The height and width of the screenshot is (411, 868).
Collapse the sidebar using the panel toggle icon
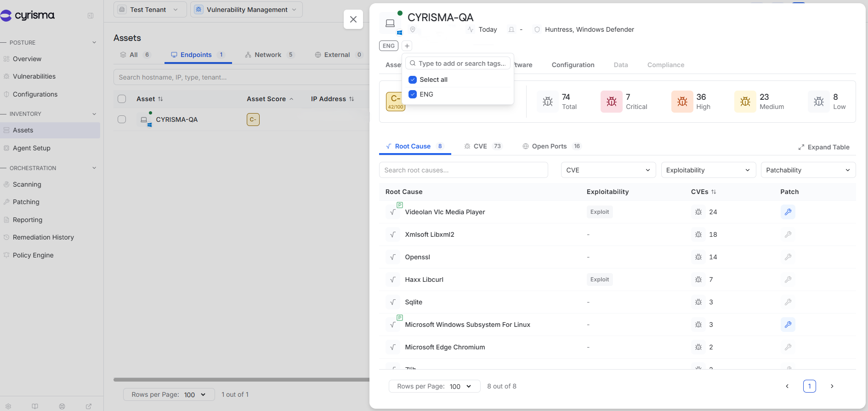(91, 16)
